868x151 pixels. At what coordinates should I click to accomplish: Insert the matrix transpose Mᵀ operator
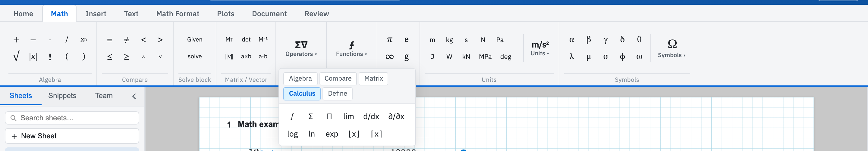tap(229, 40)
